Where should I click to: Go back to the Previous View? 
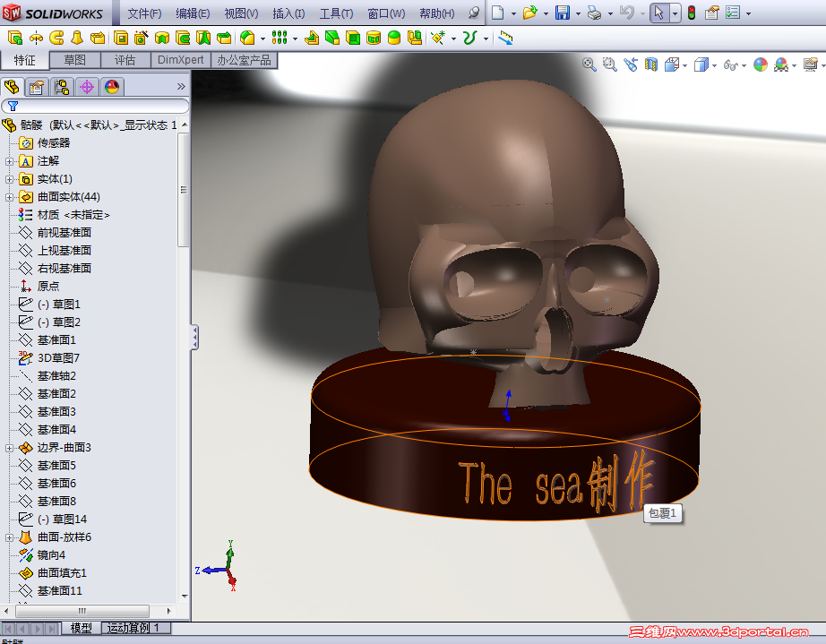pyautogui.click(x=631, y=64)
